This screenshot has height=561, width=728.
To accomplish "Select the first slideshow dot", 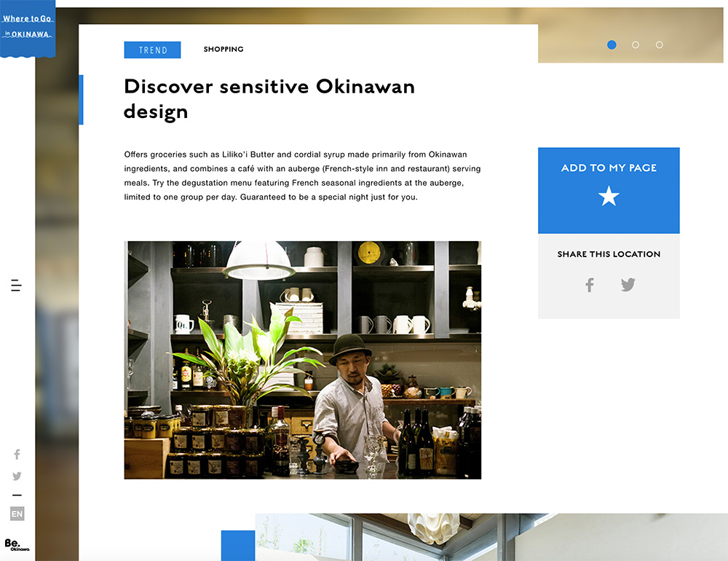I will (612, 44).
